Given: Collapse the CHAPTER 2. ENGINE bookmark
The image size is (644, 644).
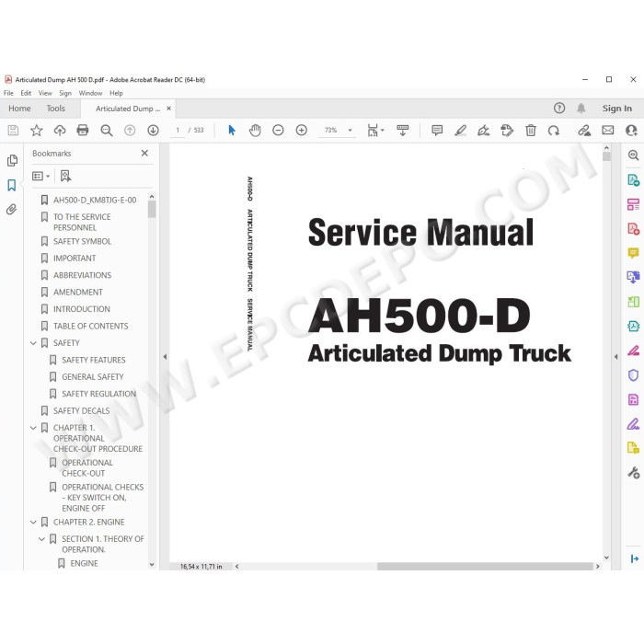Looking at the screenshot, I should pyautogui.click(x=33, y=522).
